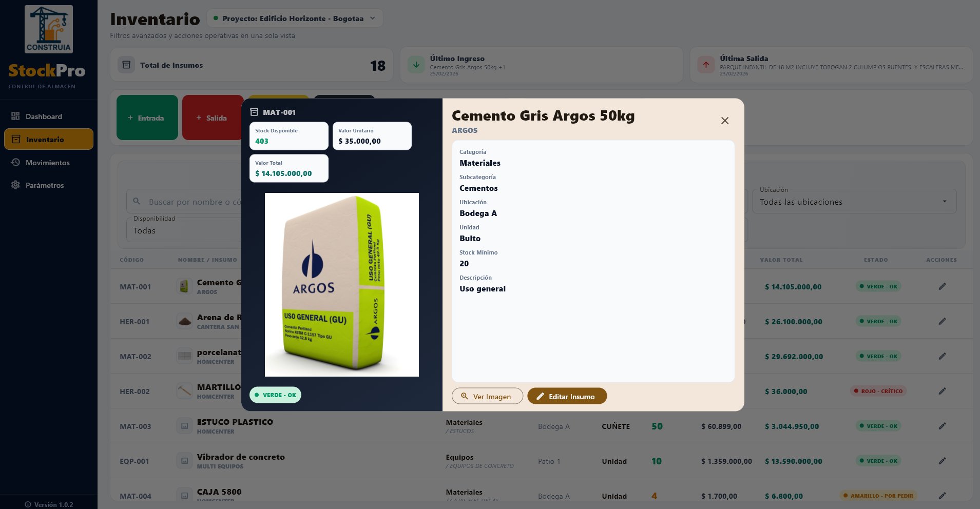Click the Editar Insumo button

point(567,396)
